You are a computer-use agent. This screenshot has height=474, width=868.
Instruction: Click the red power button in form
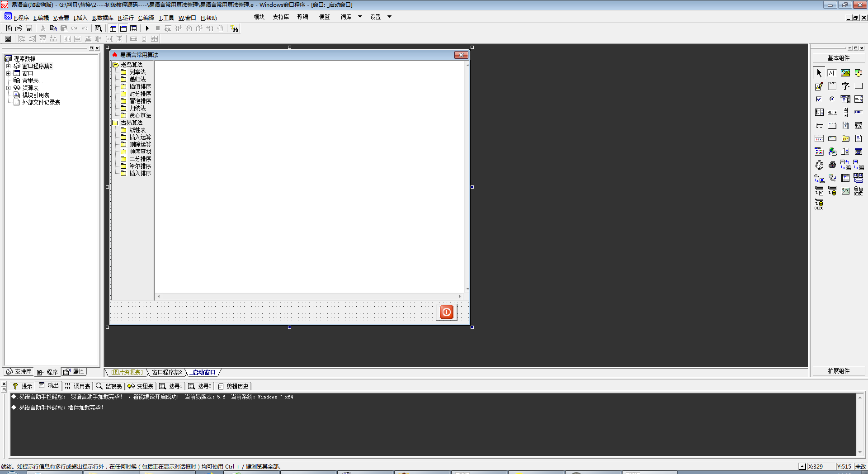point(446,312)
